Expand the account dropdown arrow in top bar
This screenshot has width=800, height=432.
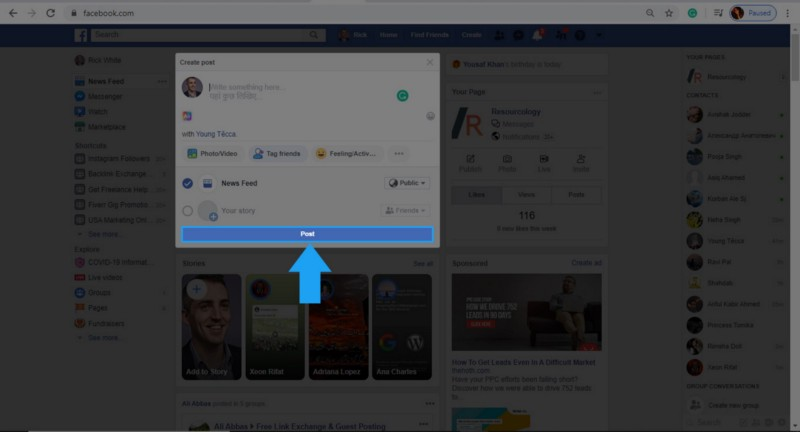click(598, 35)
